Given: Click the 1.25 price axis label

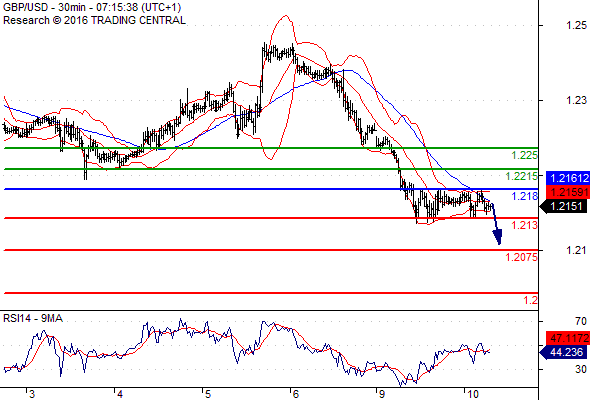Looking at the screenshot, I should pyautogui.click(x=576, y=25).
